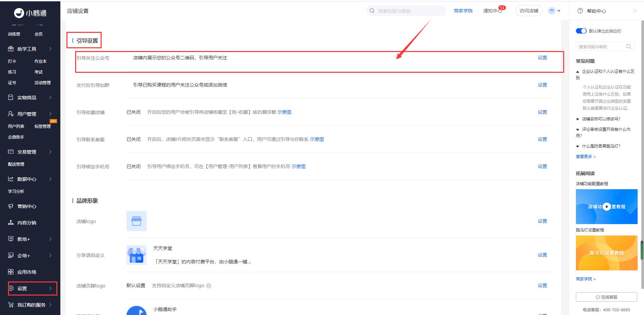This screenshot has width=644, height=315.
Task: Click 设置 link for 引导关注公众号
Action: (x=542, y=58)
